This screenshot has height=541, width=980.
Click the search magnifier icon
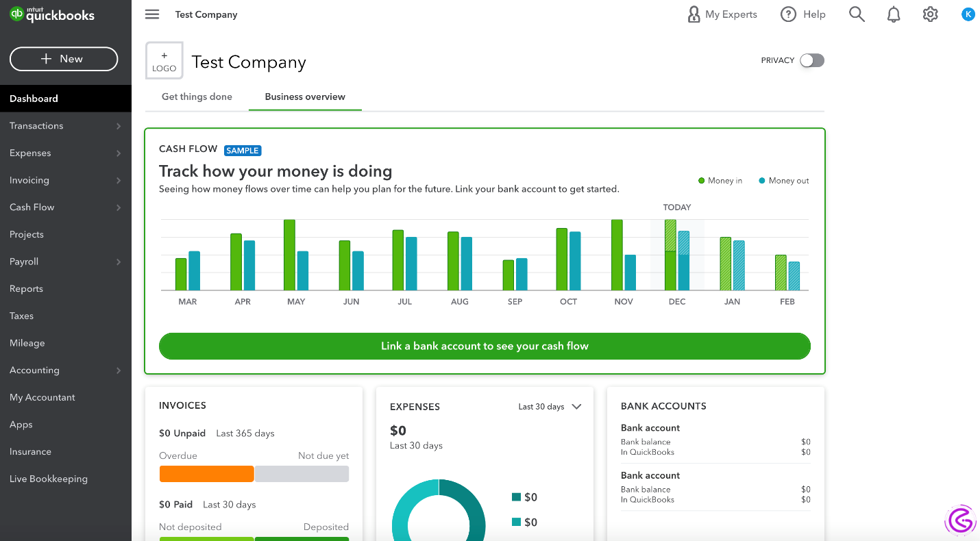coord(856,14)
